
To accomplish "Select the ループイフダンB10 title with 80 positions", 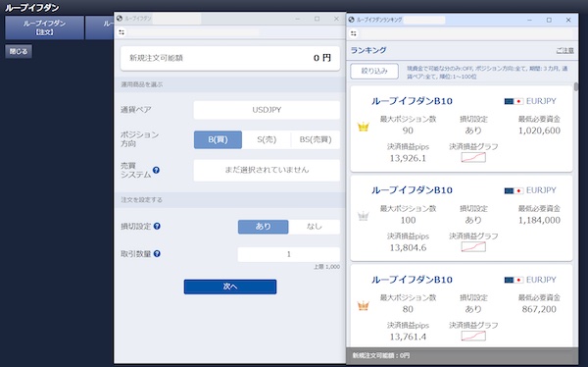I will point(412,280).
